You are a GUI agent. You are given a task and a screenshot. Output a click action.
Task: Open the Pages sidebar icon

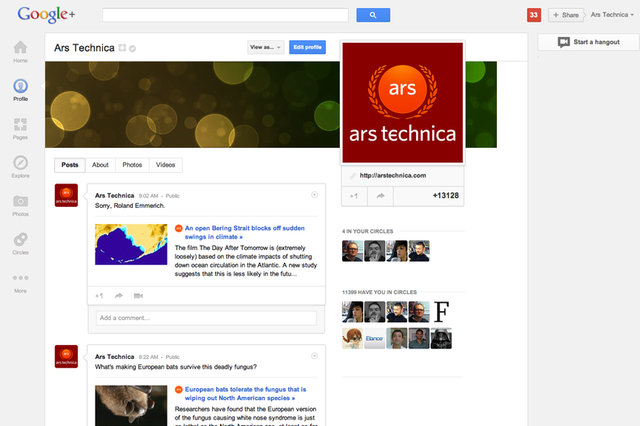[x=20, y=124]
